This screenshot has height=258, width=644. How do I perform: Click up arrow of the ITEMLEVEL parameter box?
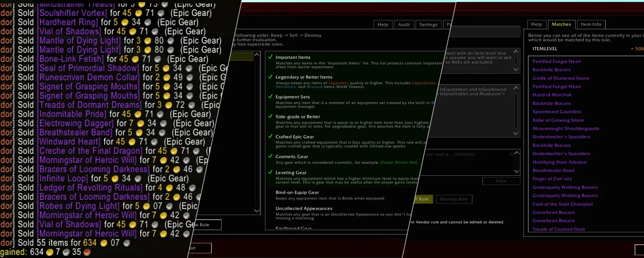(x=517, y=153)
